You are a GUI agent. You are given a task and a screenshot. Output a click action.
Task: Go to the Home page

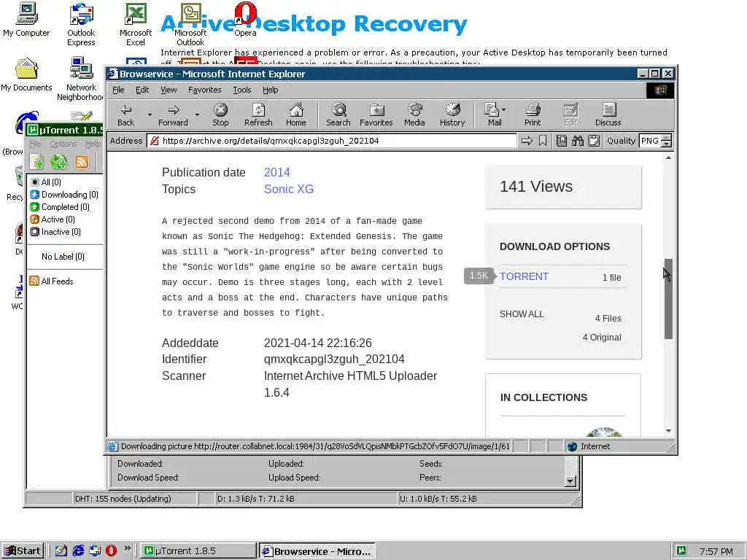point(296,115)
